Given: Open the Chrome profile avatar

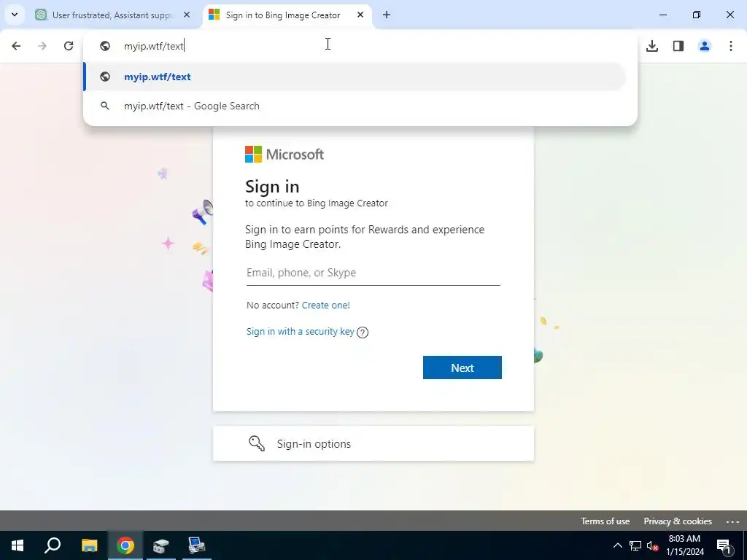Looking at the screenshot, I should pos(705,46).
